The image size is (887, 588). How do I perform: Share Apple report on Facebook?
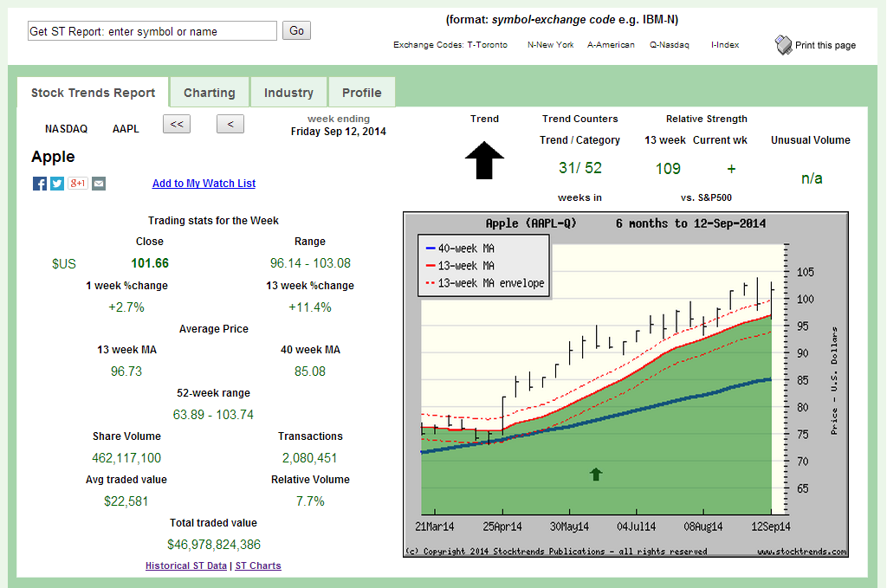(40, 184)
